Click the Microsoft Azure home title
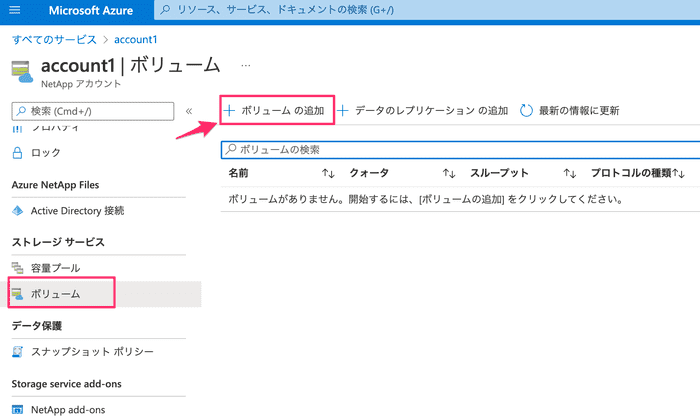700x420 pixels. click(x=91, y=10)
